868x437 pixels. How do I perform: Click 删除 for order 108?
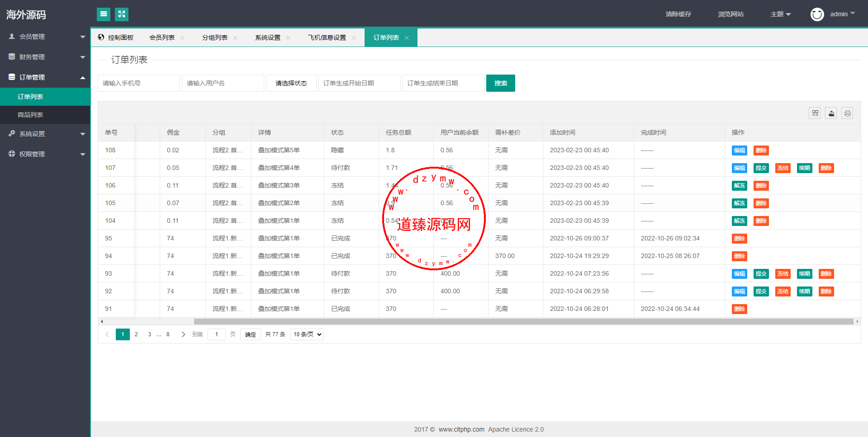point(761,150)
